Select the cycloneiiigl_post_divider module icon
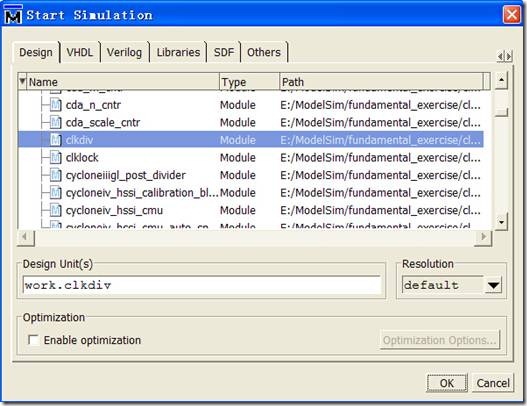This screenshot has width=527, height=406. [x=55, y=175]
